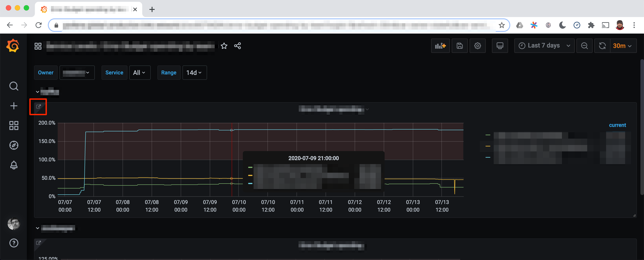Open the Last 7 days time picker
The image size is (644, 260).
(x=544, y=46)
